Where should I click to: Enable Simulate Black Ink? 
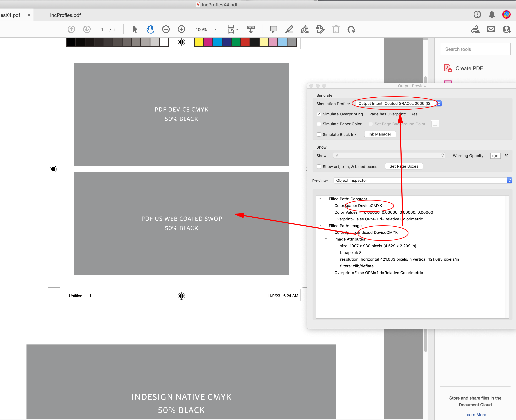(x=319, y=134)
